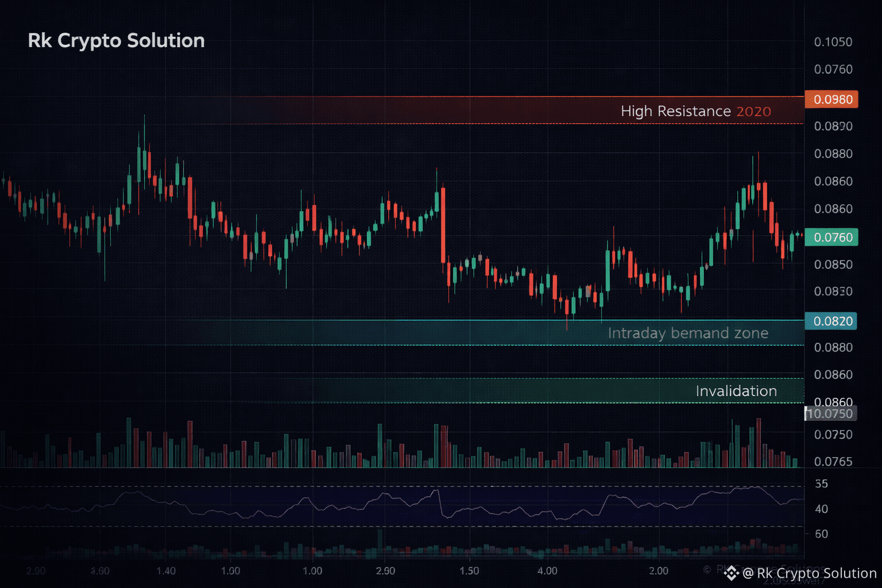Select the 2.50 time axis label
Screen dimensions: 882x588
point(385,571)
